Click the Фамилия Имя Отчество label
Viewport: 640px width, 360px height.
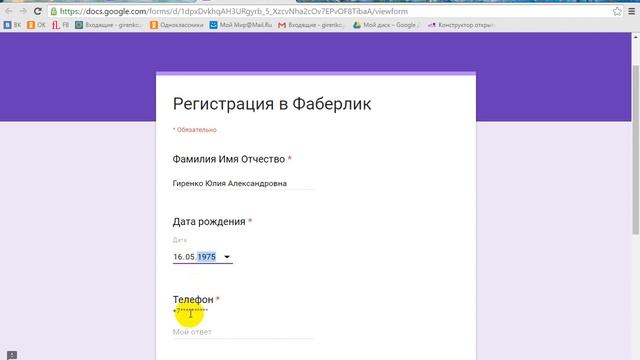click(x=229, y=159)
